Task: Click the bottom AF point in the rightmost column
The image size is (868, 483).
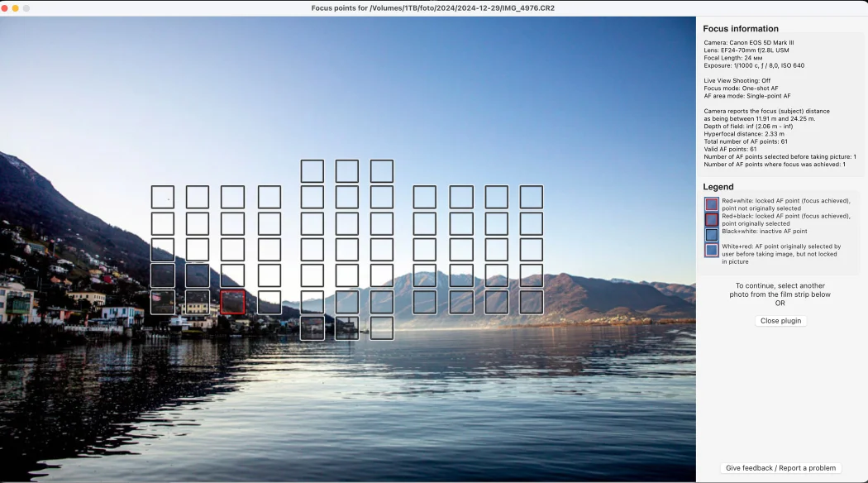Action: [x=531, y=302]
